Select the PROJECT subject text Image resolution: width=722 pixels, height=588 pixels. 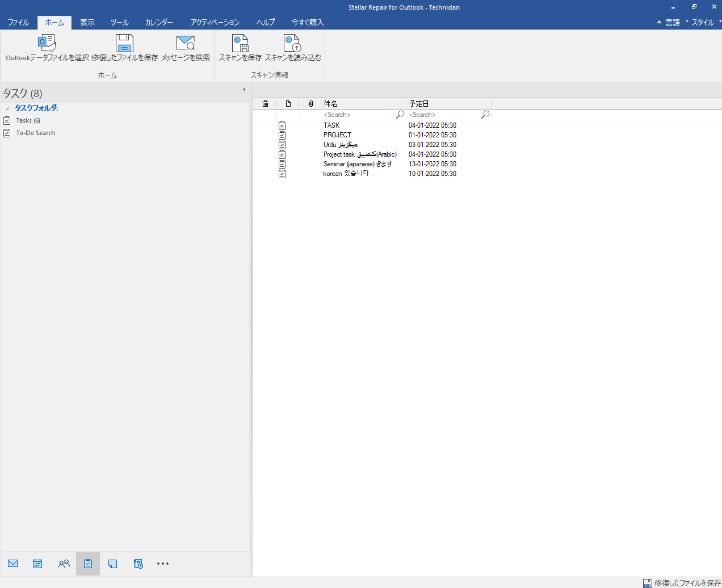point(337,135)
